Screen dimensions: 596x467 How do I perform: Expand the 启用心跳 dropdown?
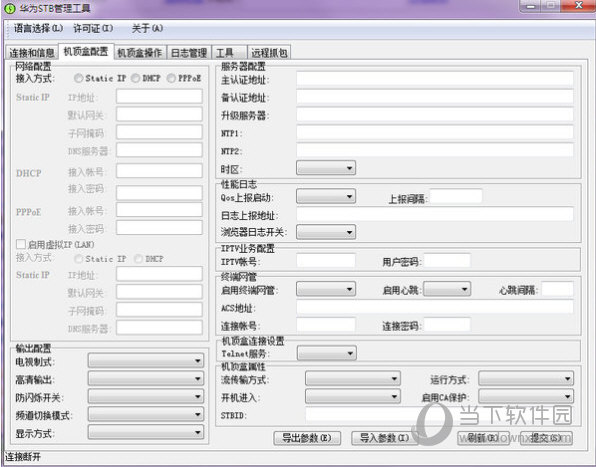(x=447, y=290)
